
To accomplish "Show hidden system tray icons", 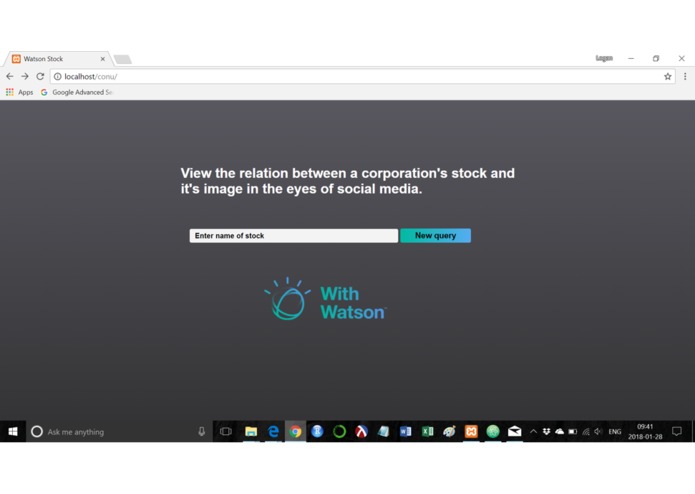I will click(534, 432).
